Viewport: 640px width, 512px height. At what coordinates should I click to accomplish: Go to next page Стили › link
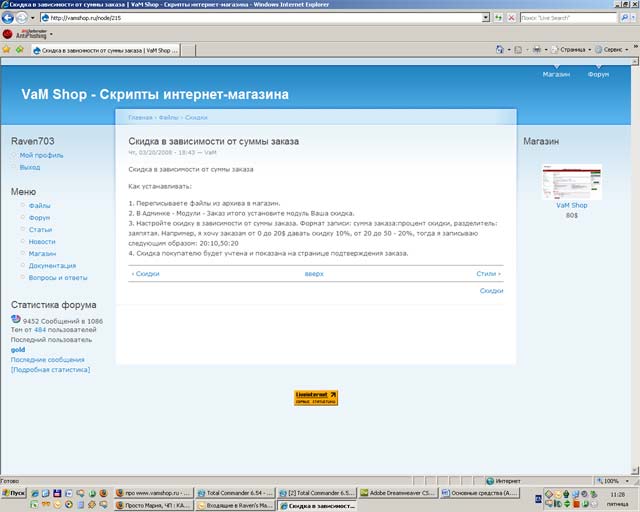pos(488,274)
